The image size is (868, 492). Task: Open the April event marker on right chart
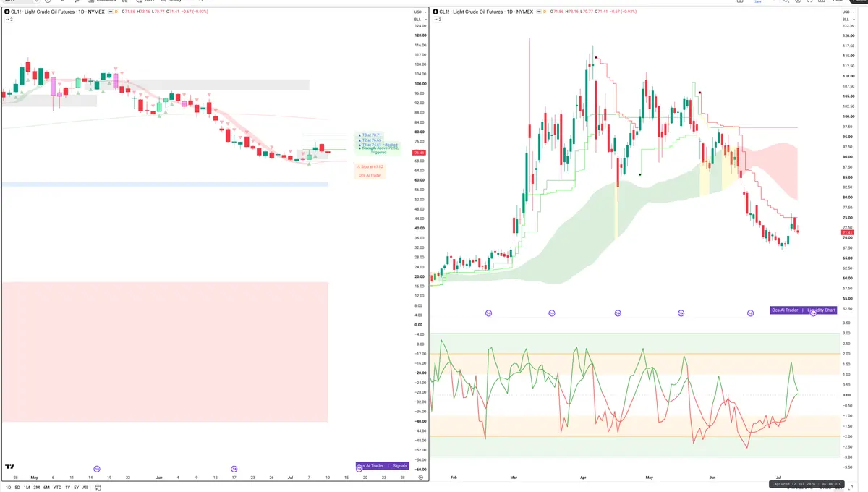tap(618, 313)
